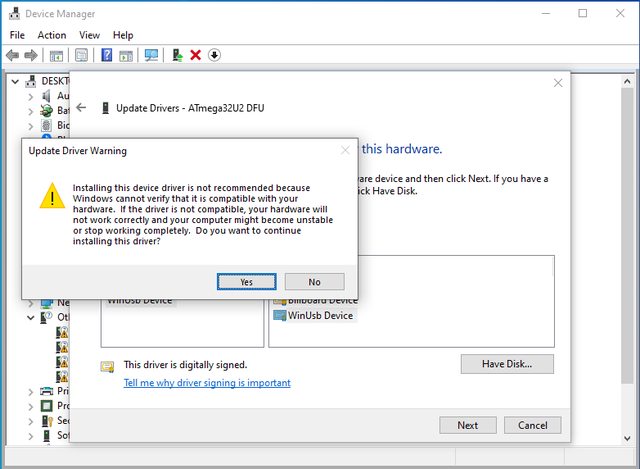Click the action pane toolbar icon
The width and height of the screenshot is (640, 469).
tap(126, 55)
